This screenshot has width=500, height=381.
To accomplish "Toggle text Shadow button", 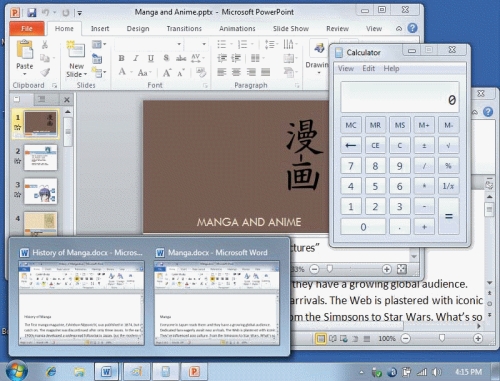I will point(166,58).
